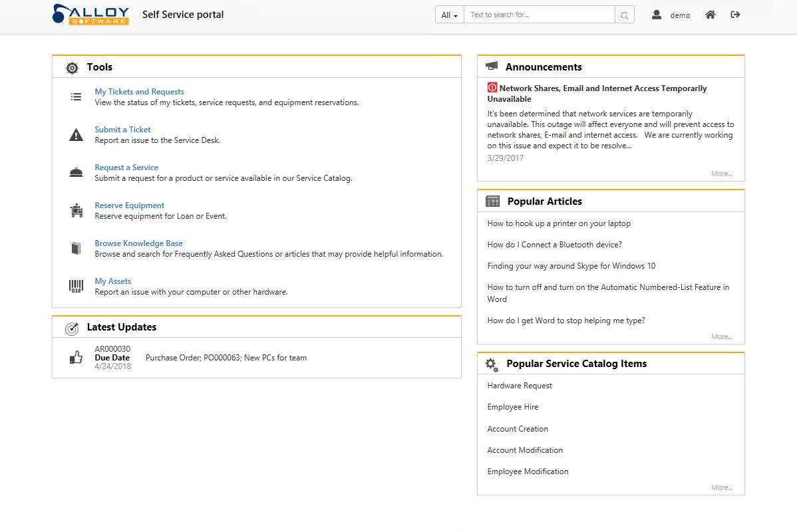
Task: Open the Request a Service link
Action: click(x=126, y=167)
